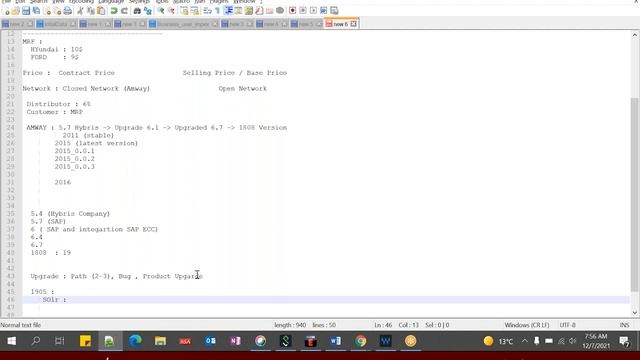Close the new 2 tab

(x=30, y=24)
